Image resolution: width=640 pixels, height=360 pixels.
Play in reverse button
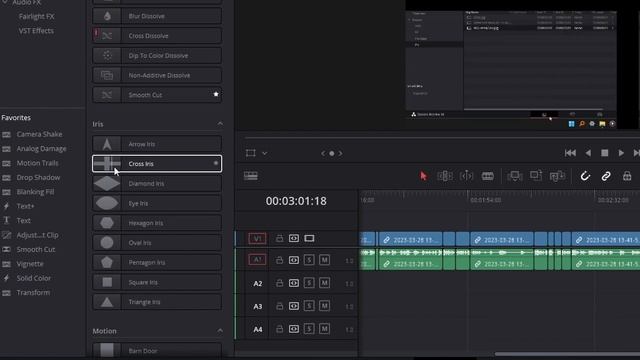(x=588, y=153)
